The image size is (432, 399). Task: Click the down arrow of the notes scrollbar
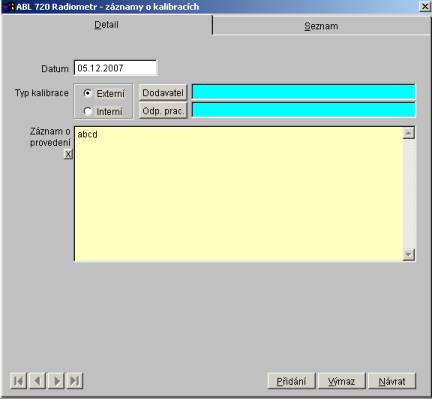point(408,255)
